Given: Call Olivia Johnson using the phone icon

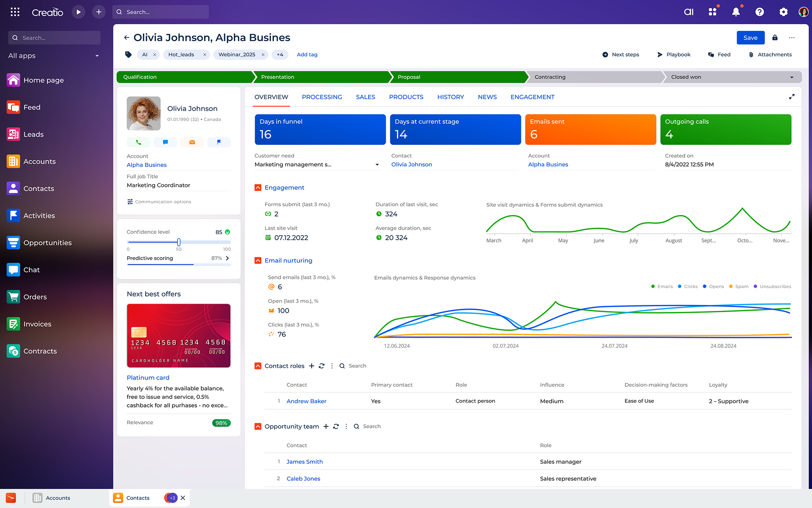Looking at the screenshot, I should [x=138, y=142].
